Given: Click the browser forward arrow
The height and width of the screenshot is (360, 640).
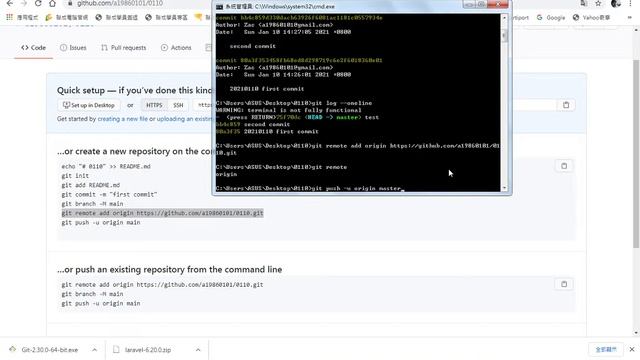Looking at the screenshot, I should click(x=24, y=3).
